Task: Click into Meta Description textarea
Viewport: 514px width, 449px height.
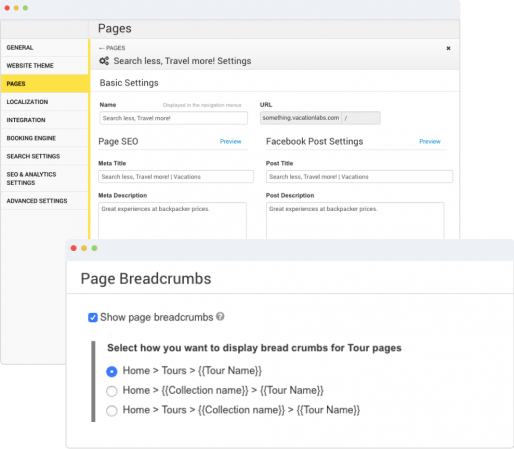Action: 172,221
